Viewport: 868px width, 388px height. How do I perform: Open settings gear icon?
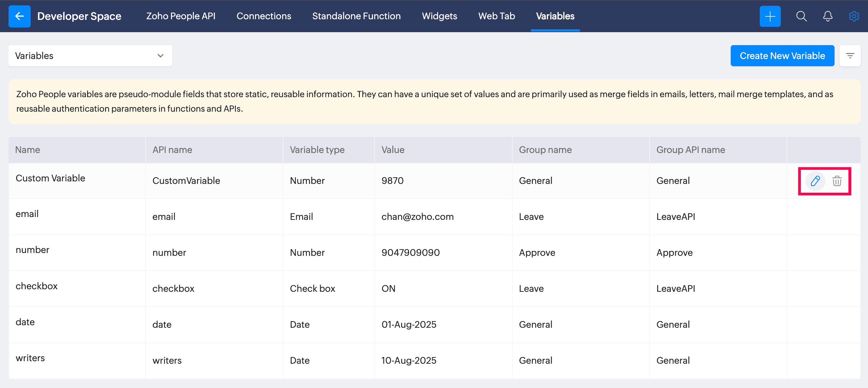click(x=853, y=16)
